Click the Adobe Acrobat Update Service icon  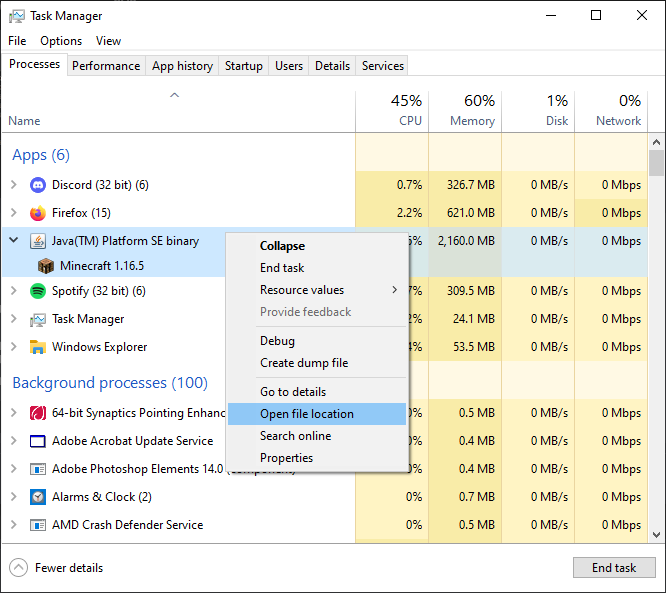pyautogui.click(x=38, y=441)
